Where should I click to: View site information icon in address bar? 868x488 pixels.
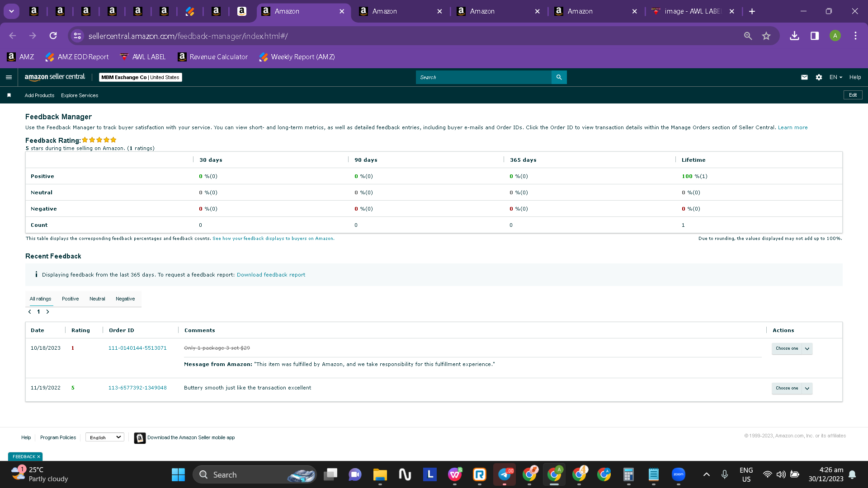78,36
